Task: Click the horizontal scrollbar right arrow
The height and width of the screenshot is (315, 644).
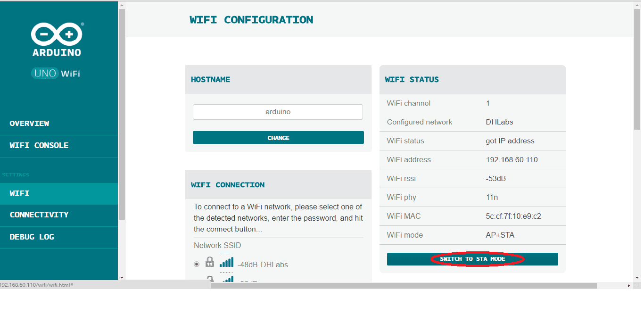Action: pyautogui.click(x=628, y=286)
